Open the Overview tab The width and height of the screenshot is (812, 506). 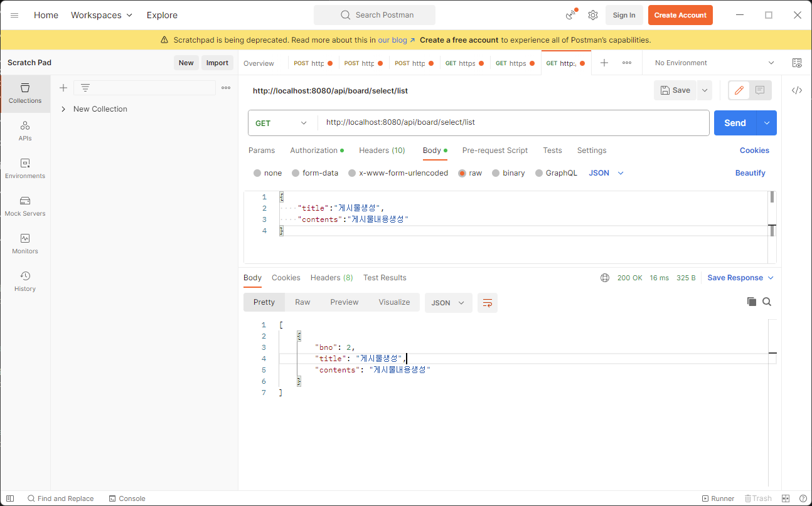click(259, 63)
